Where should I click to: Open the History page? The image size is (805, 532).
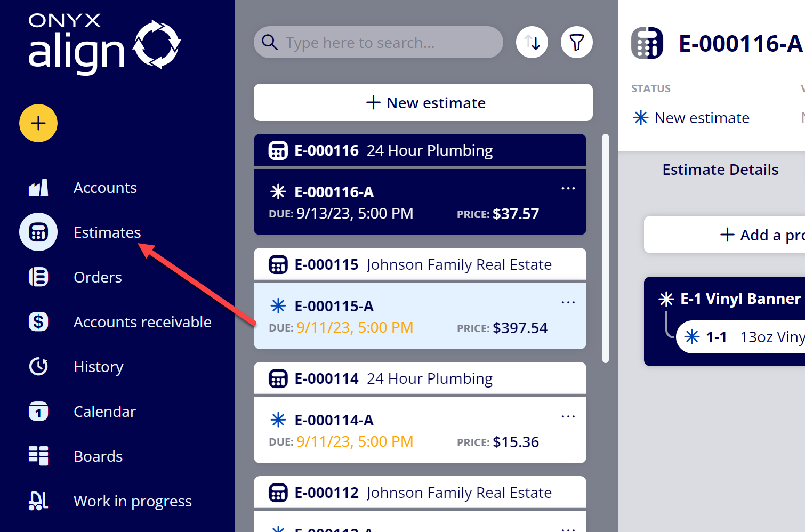click(x=99, y=367)
